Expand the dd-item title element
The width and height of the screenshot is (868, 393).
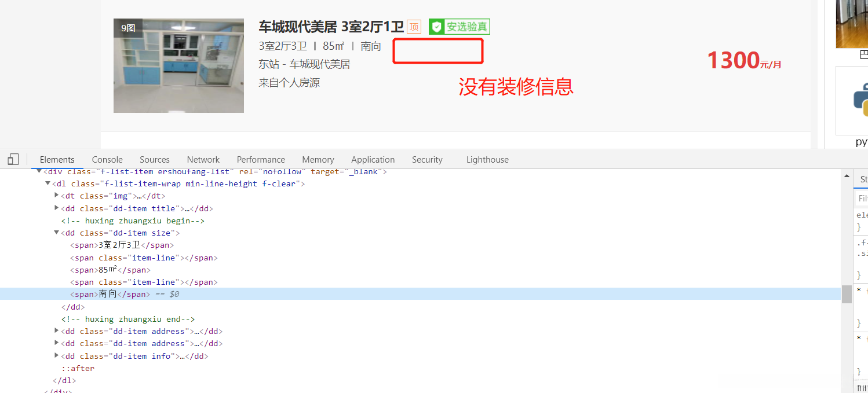tap(56, 208)
